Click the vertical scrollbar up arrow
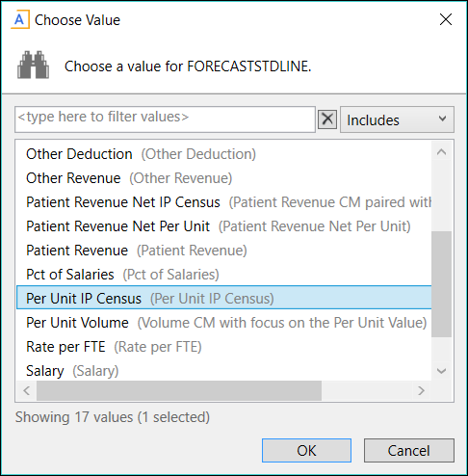This screenshot has height=476, width=468. point(442,152)
